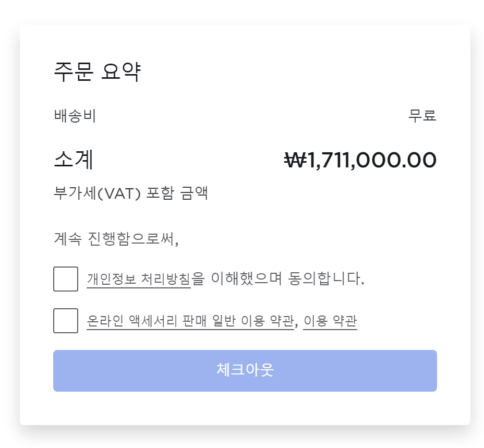
Task: Click blank space between 배송비 and 무료
Action: [250, 116]
